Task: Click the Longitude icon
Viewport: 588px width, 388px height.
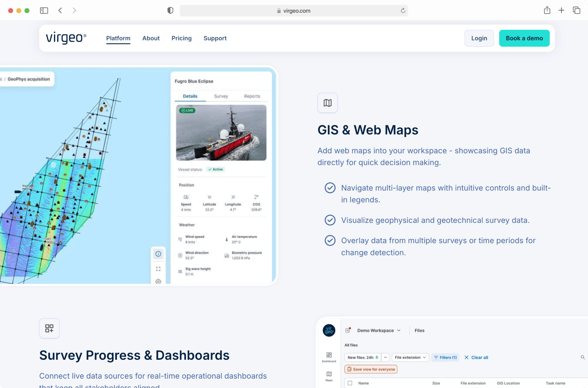Action: (233, 197)
